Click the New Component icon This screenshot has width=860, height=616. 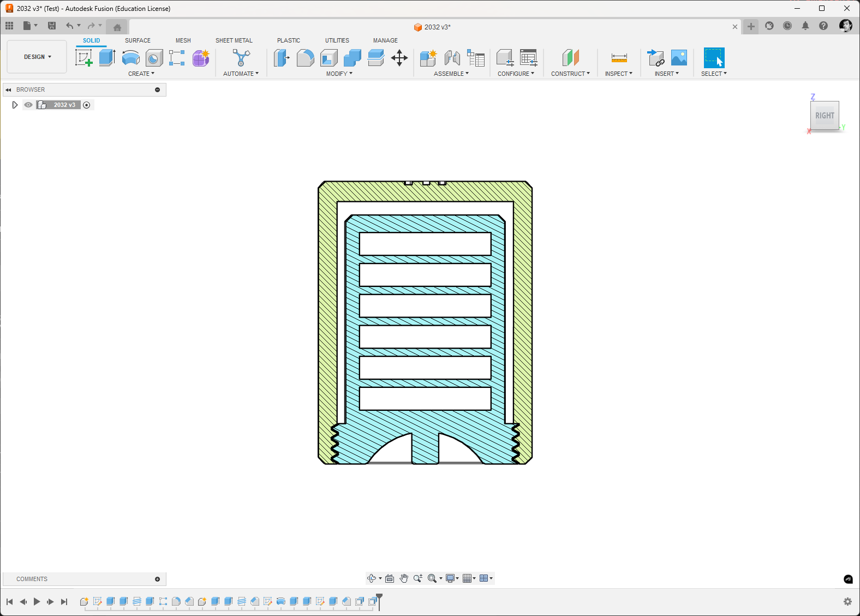[428, 58]
